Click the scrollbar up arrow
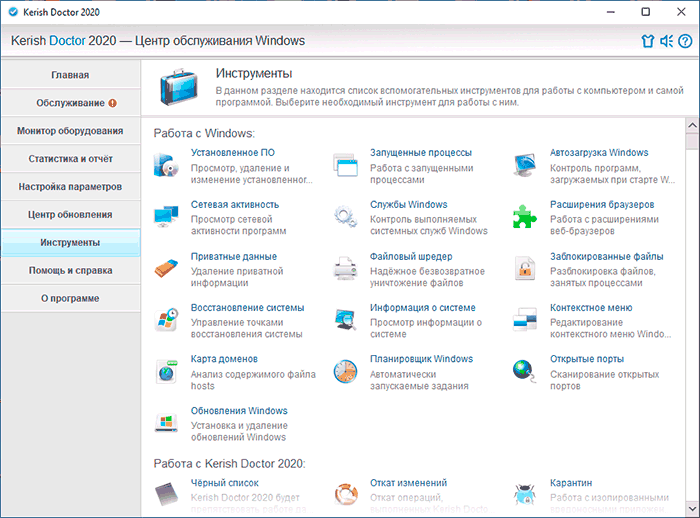 [692, 125]
